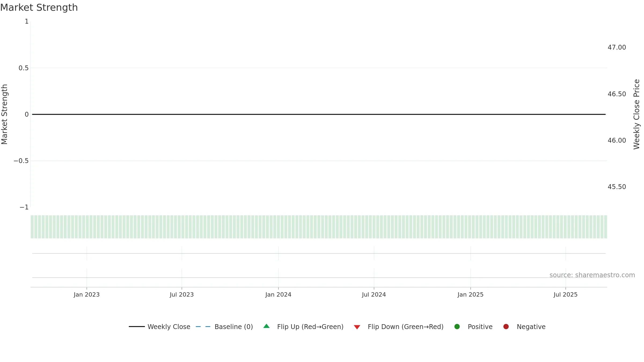Click the flat black weekly close line
Image resolution: width=644 pixels, height=362 pixels.
coord(319,114)
